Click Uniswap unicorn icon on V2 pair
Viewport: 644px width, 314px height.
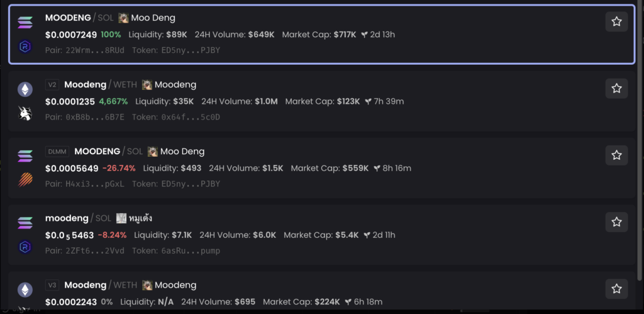(25, 113)
